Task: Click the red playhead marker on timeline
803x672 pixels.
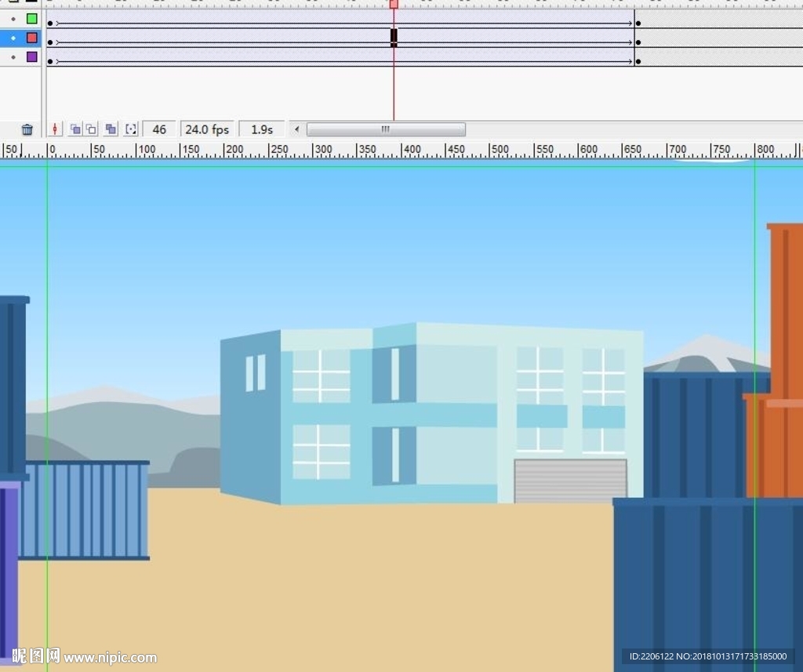Action: (394, 4)
